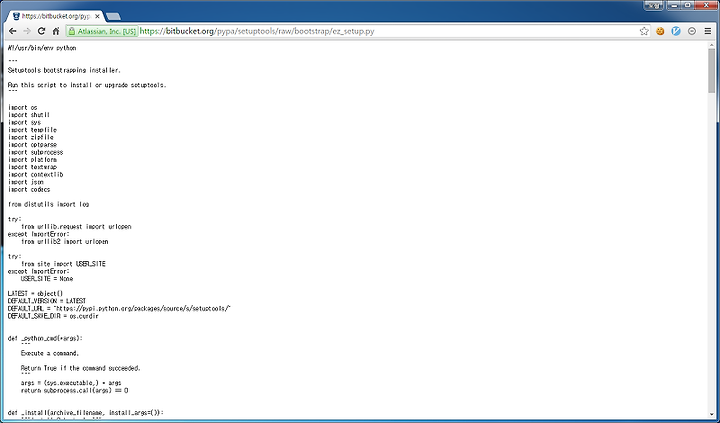Screen dimensions: 720x423
Task: Bookmark this page with the star icon
Action: pyautogui.click(x=644, y=31)
